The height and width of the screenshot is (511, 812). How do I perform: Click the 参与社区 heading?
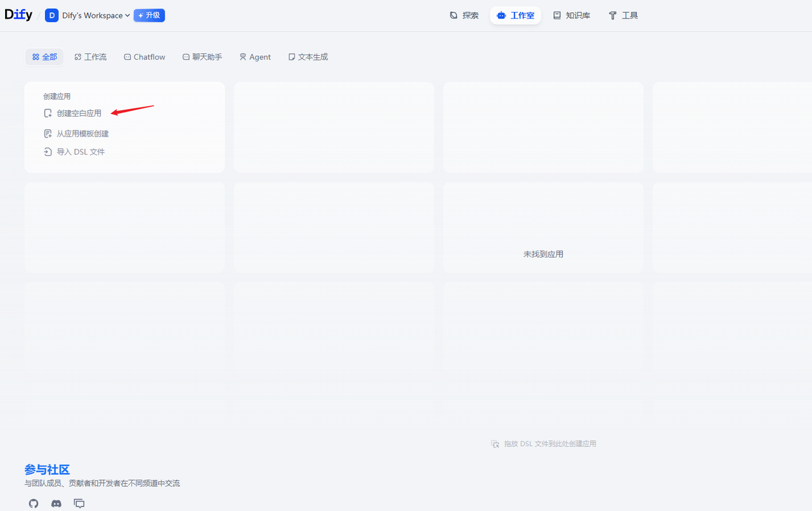[x=47, y=470]
